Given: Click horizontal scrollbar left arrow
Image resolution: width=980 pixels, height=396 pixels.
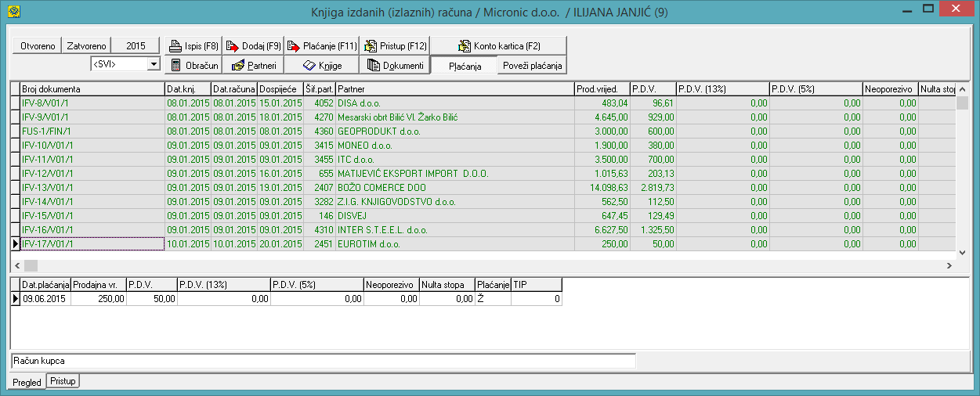Looking at the screenshot, I should 16,266.
